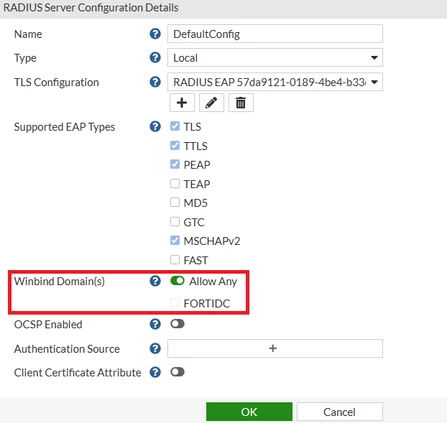Open the TLS Configuration dropdown
Image resolution: width=447 pixels, height=423 pixels.
275,82
